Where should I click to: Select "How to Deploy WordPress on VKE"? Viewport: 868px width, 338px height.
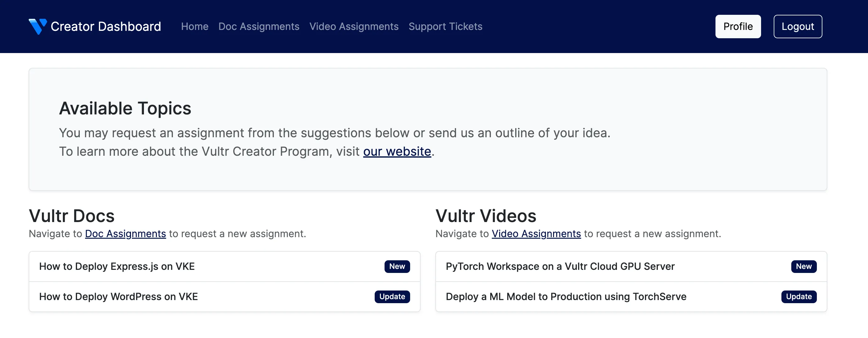[224, 296]
